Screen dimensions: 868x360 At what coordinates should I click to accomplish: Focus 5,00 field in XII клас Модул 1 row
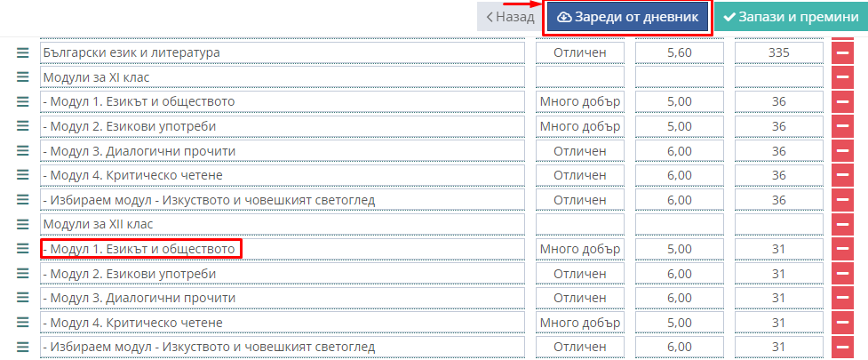coord(680,249)
